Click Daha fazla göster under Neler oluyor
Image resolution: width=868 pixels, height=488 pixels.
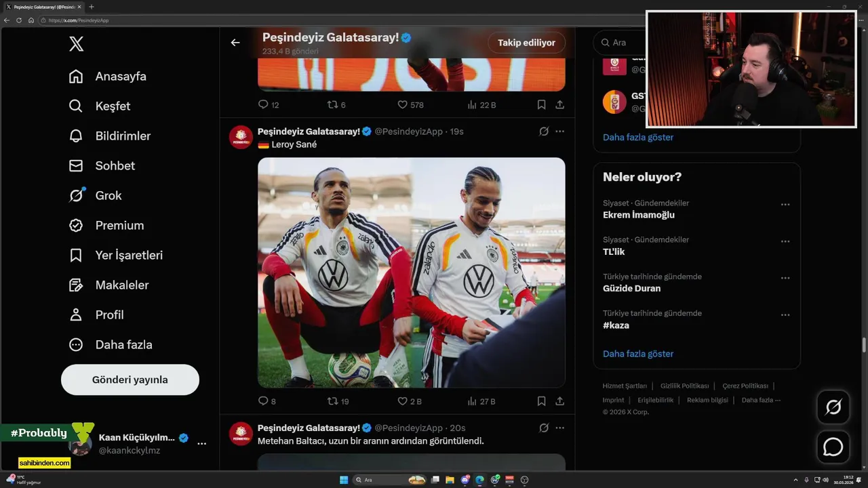[x=638, y=354]
